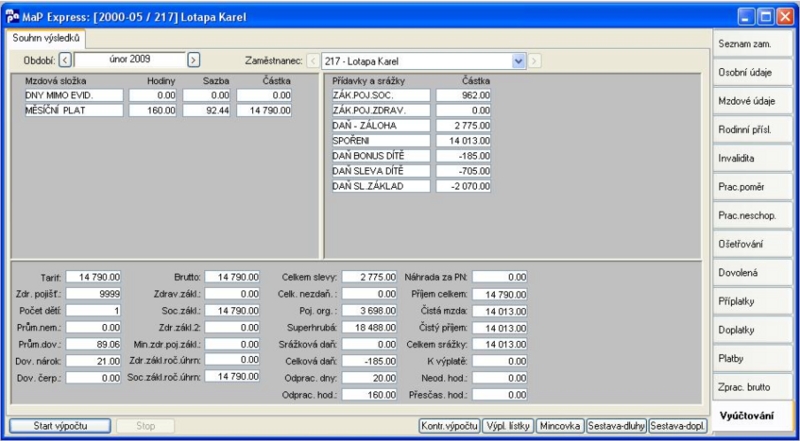Select DAŇ BONUS DÍTĚ row
800x441 pixels.
point(411,156)
